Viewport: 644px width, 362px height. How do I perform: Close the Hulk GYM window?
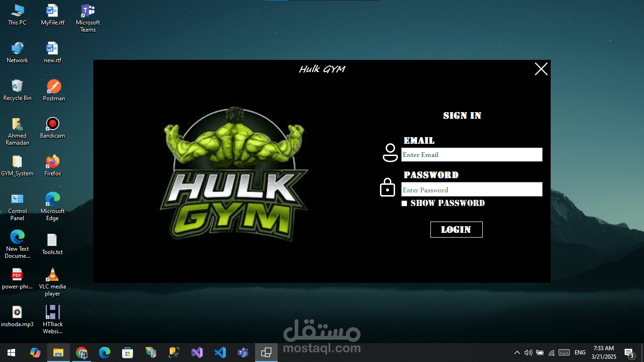541,69
